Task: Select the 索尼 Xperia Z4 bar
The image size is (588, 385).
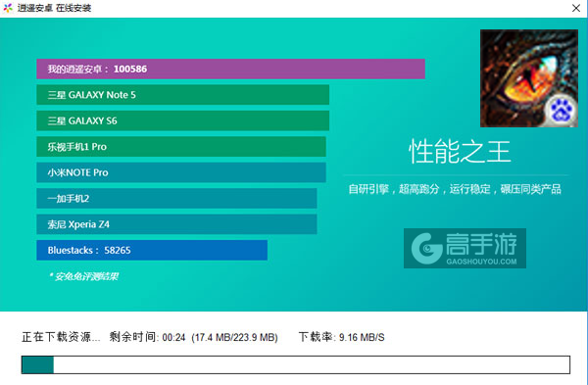Action: (176, 224)
